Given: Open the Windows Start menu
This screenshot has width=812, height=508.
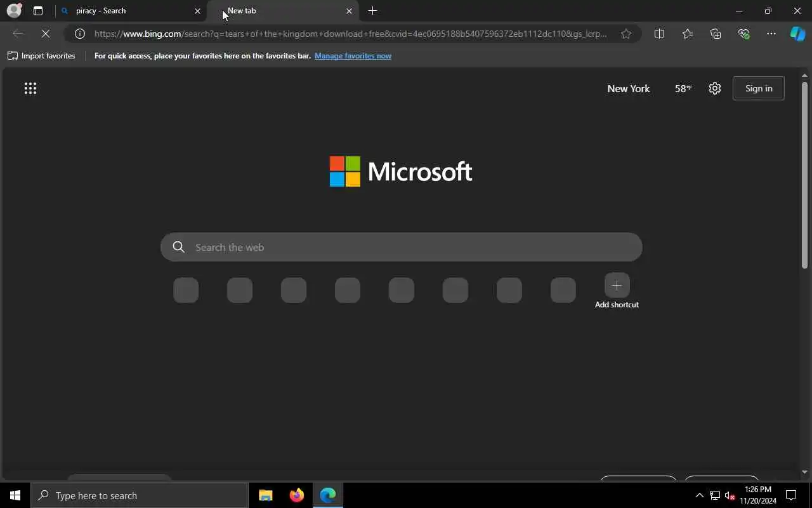Looking at the screenshot, I should 15,495.
